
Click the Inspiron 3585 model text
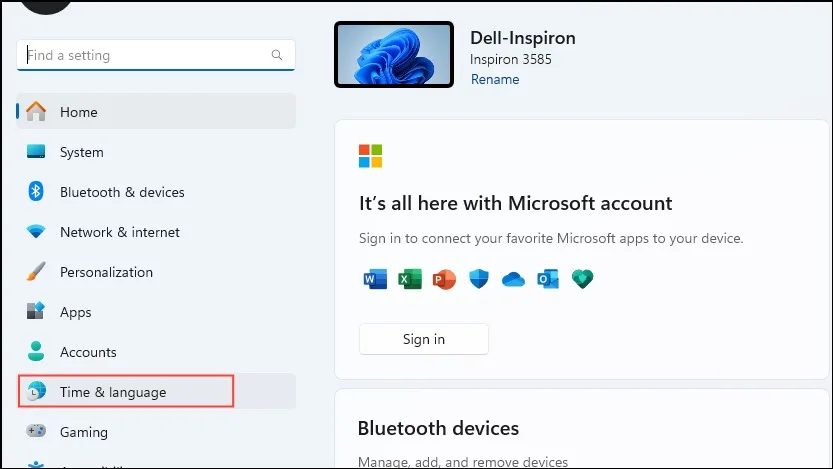pos(511,59)
